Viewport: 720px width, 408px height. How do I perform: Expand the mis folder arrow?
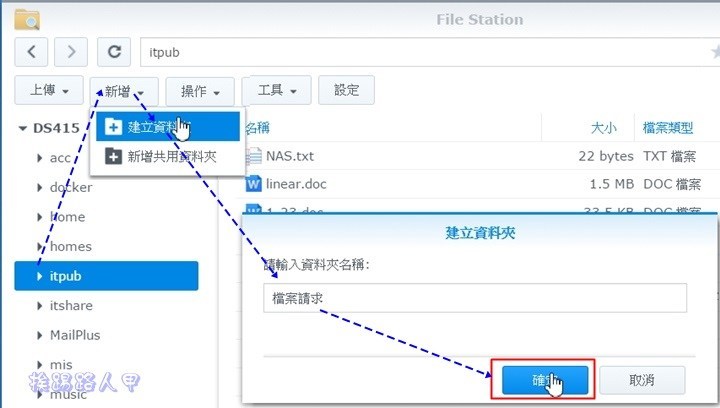tap(40, 365)
